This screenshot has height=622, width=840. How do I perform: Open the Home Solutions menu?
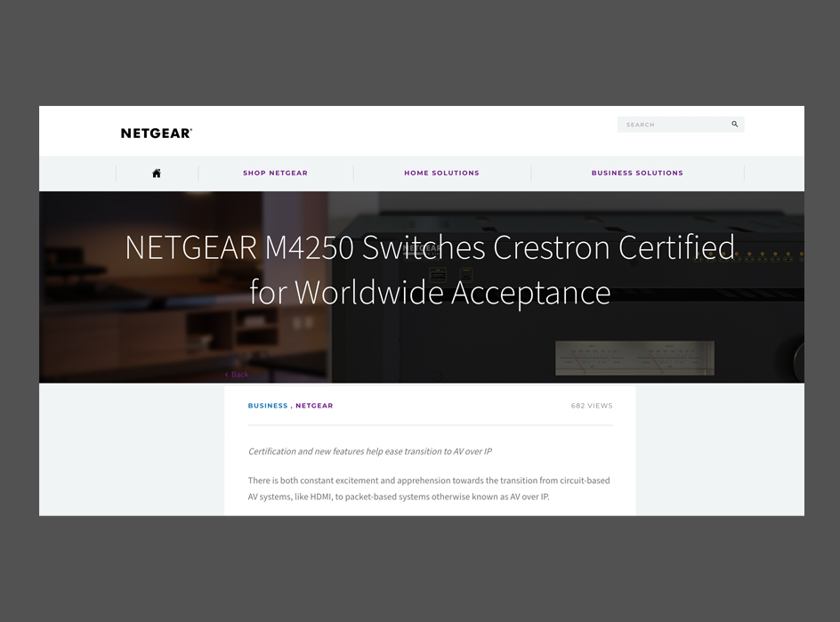441,174
